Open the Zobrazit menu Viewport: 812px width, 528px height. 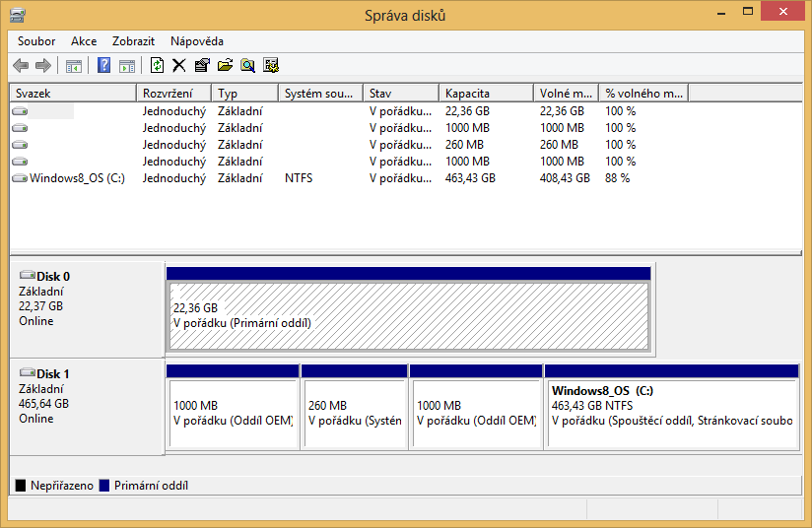pos(133,41)
